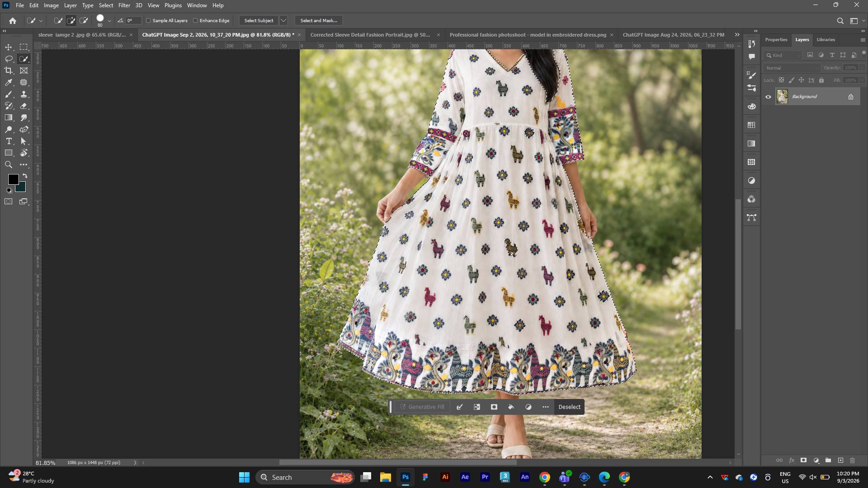Enable the Enhance Edge checkbox
868x488 pixels.
click(195, 21)
